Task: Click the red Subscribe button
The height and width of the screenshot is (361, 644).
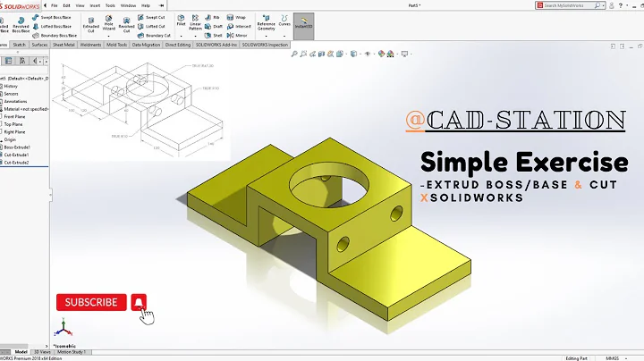Action: point(91,302)
